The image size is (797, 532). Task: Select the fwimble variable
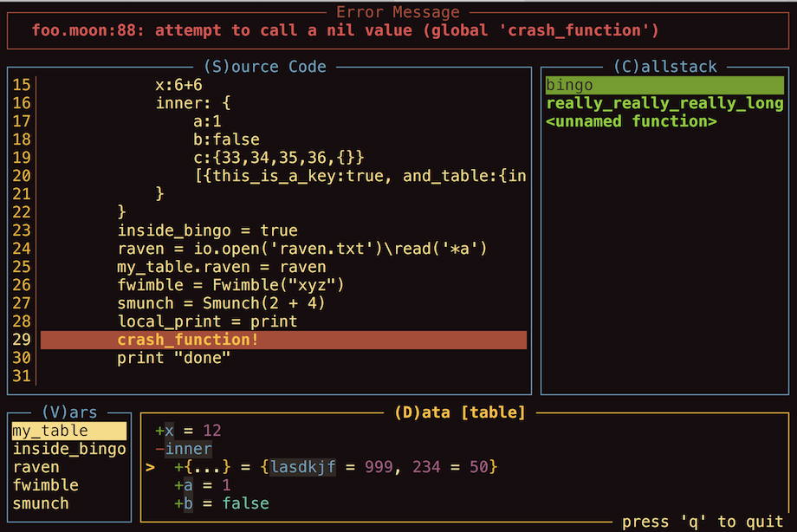pyautogui.click(x=45, y=485)
